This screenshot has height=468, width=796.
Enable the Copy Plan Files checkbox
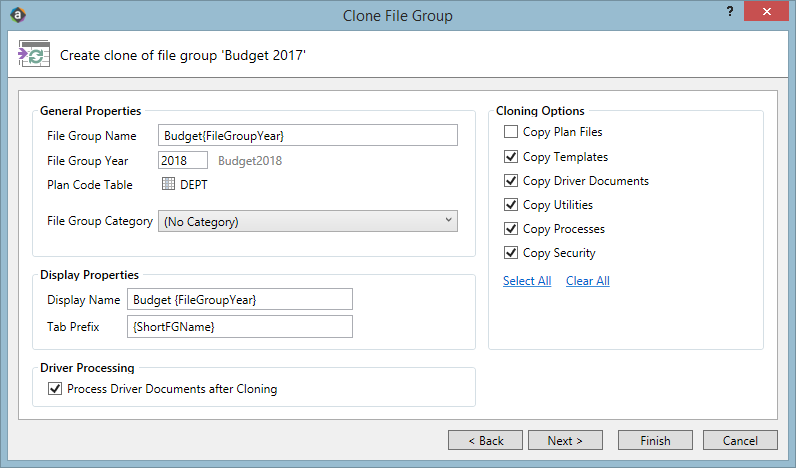coord(511,132)
